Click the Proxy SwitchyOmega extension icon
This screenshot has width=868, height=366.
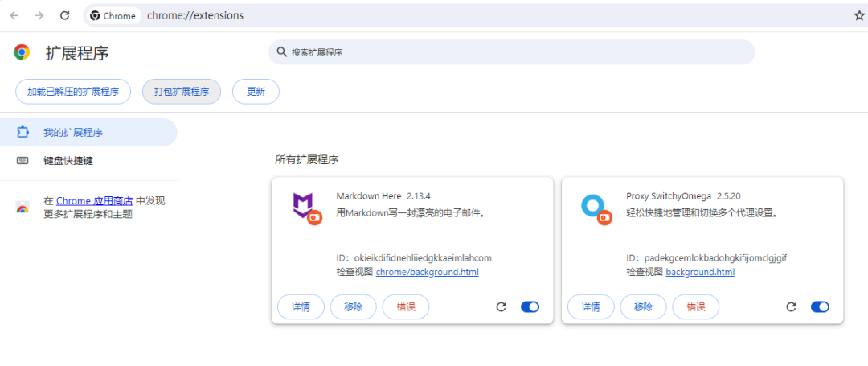[x=594, y=207]
